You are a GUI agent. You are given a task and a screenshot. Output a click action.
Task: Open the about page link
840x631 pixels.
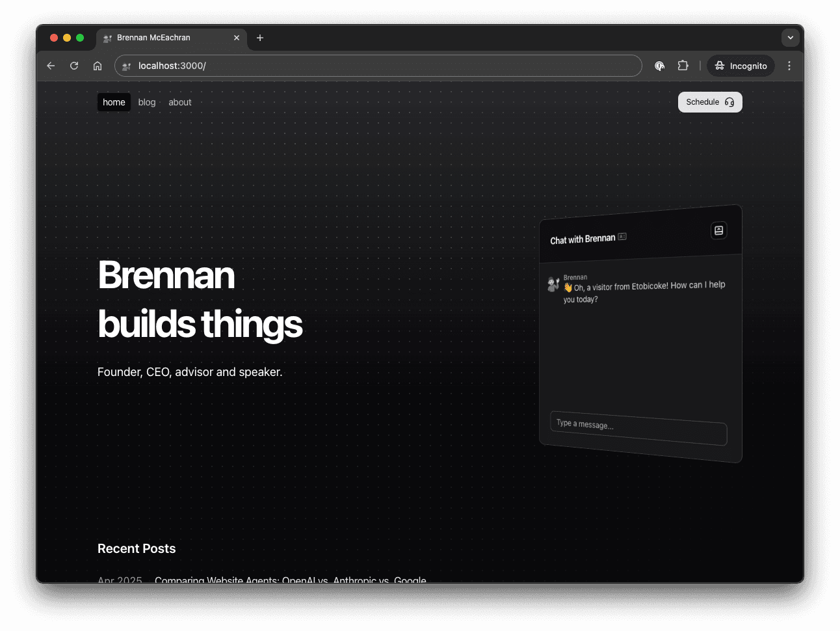tap(180, 102)
